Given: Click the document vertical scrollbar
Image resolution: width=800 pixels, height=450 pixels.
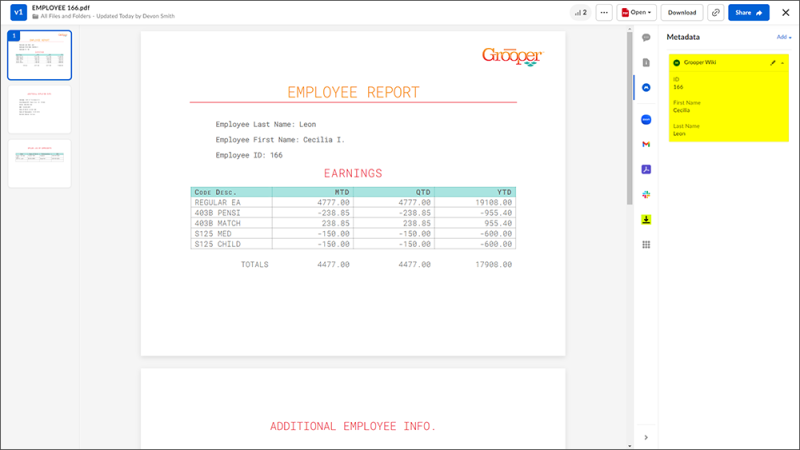Looking at the screenshot, I should pyautogui.click(x=630, y=118).
